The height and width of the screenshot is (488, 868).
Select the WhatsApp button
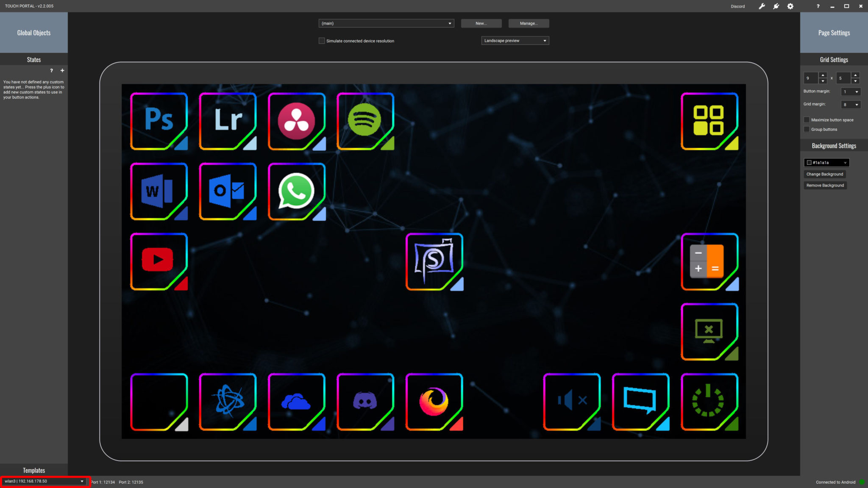point(297,191)
